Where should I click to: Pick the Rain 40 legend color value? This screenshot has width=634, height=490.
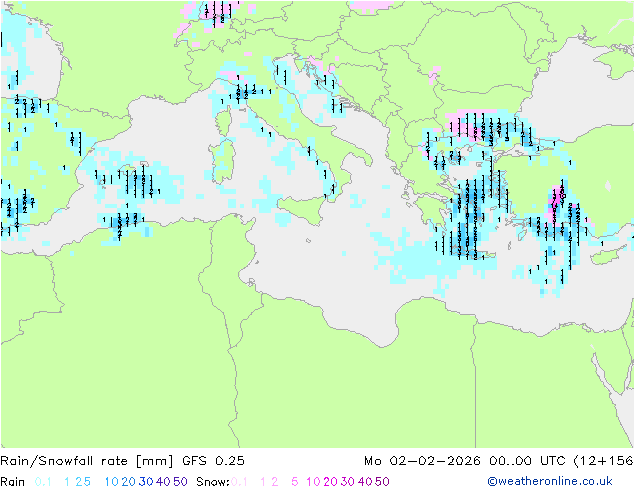163,482
